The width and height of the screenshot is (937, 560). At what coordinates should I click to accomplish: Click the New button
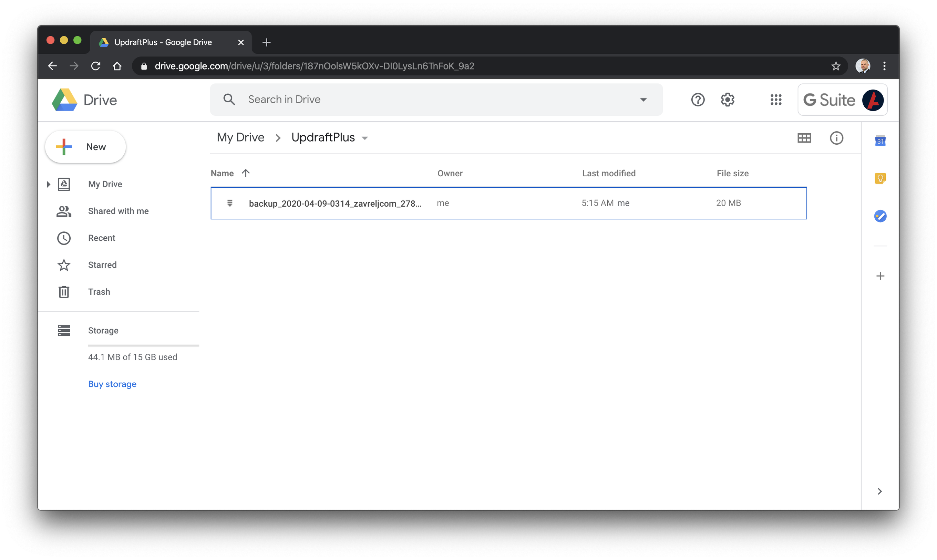point(85,147)
